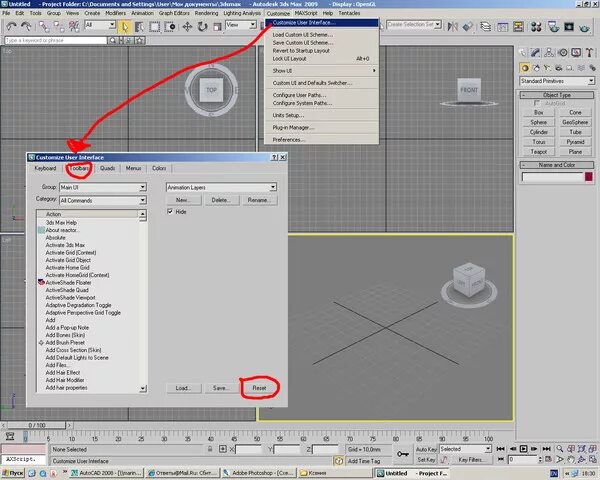Image resolution: width=600 pixels, height=480 pixels.
Task: Toggle selection lock padlock icon
Action: pyautogui.click(x=210, y=449)
